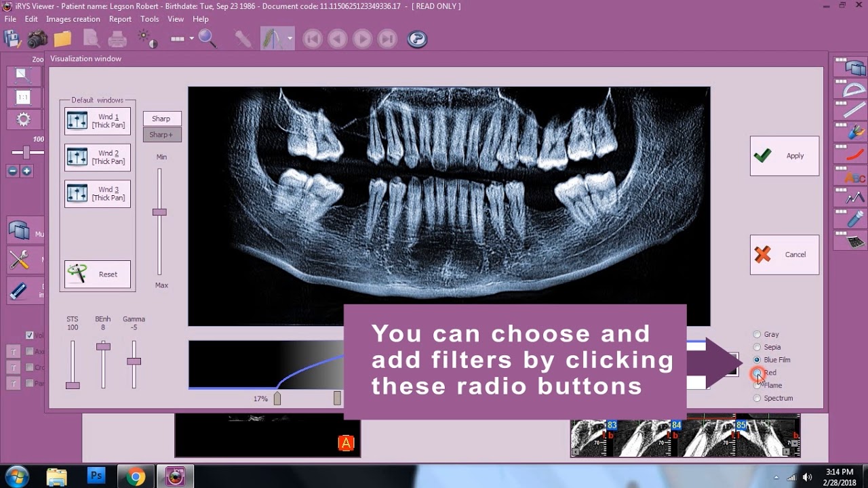The width and height of the screenshot is (868, 488).
Task: Go to previous slice playback button
Action: coord(337,39)
